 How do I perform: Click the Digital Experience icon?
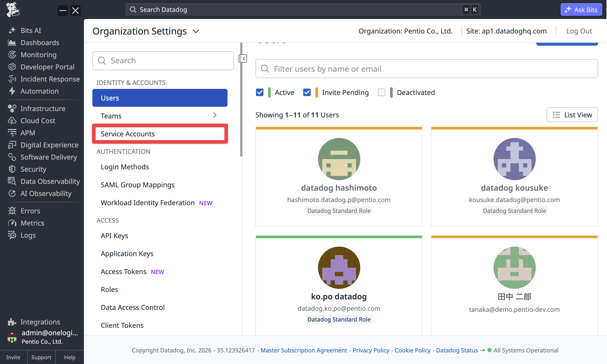tap(12, 145)
